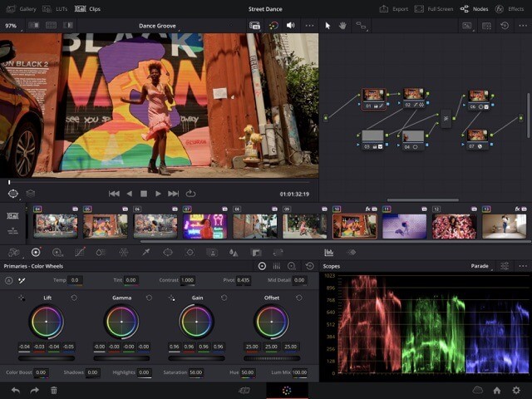Screen dimensions: 532x399
Task: Toggle loop playback icon
Action: 191,194
